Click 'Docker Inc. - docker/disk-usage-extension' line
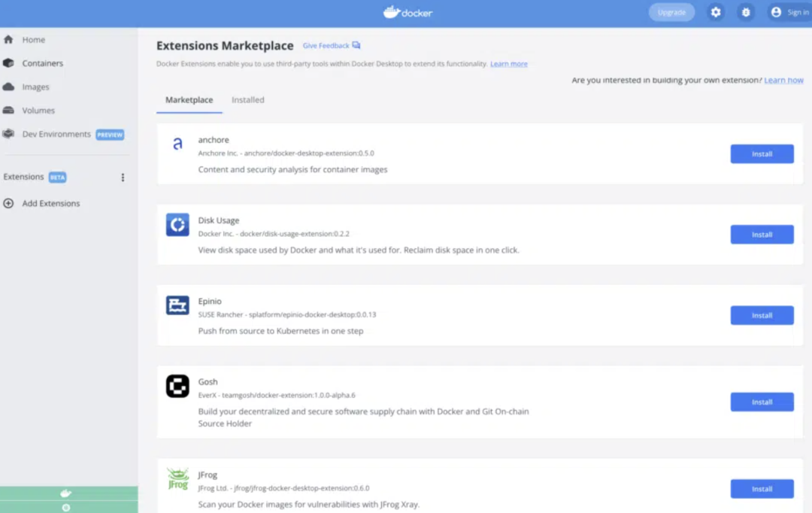This screenshot has width=812, height=513. (x=274, y=234)
